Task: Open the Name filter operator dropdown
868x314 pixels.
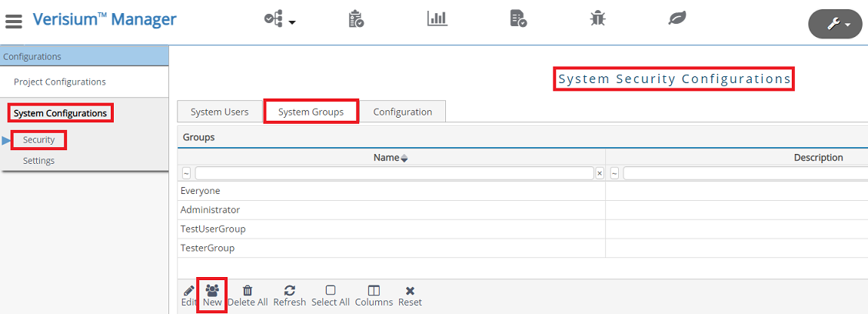Action: pyautogui.click(x=186, y=173)
